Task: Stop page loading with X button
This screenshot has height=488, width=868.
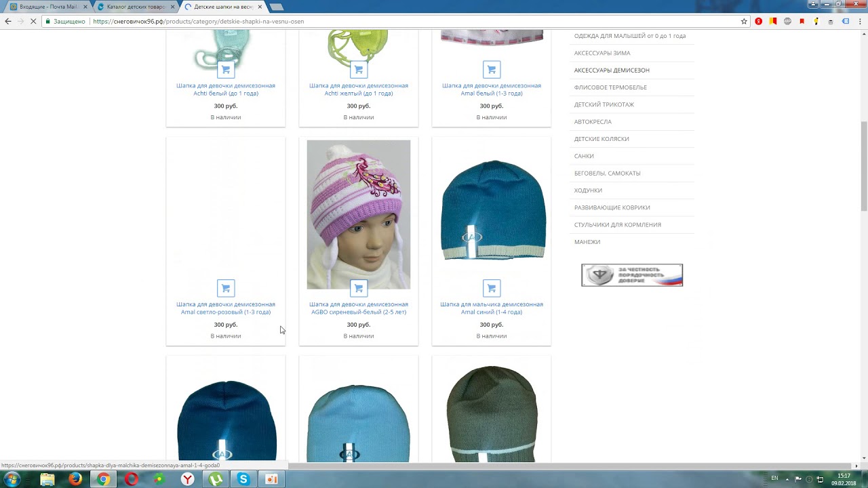Action: (x=34, y=21)
